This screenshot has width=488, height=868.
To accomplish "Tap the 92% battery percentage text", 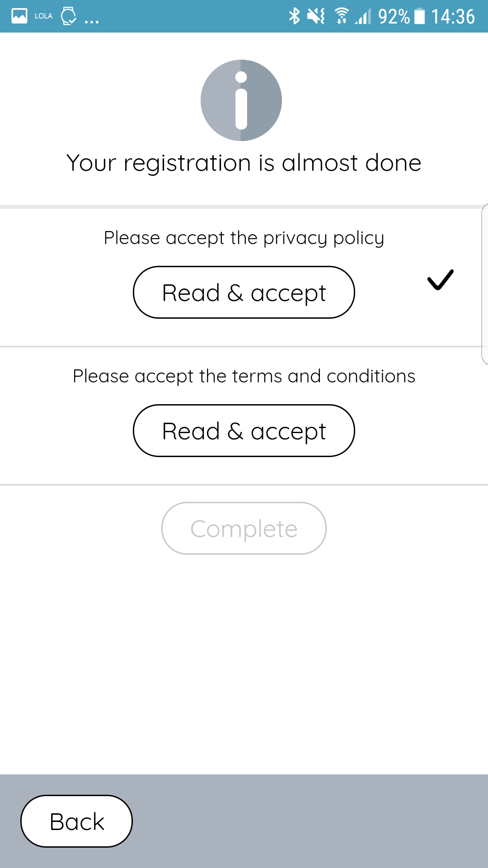I will [394, 16].
